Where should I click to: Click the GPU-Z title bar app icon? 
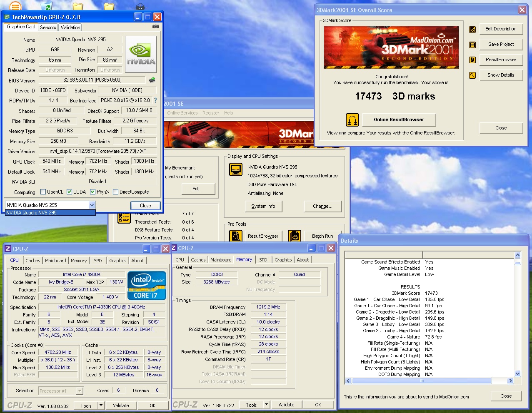(7, 17)
